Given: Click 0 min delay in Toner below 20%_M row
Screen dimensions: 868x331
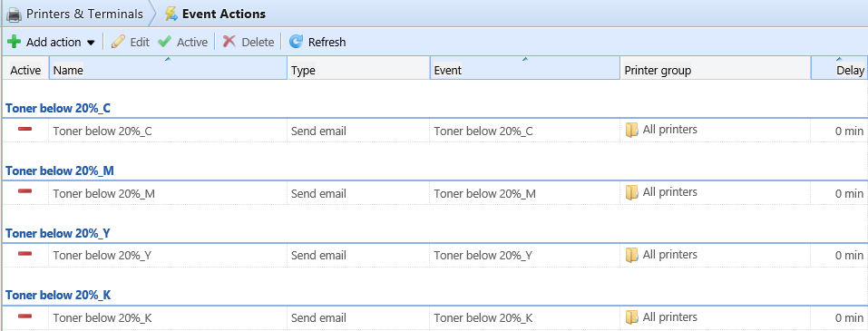Looking at the screenshot, I should tap(849, 193).
